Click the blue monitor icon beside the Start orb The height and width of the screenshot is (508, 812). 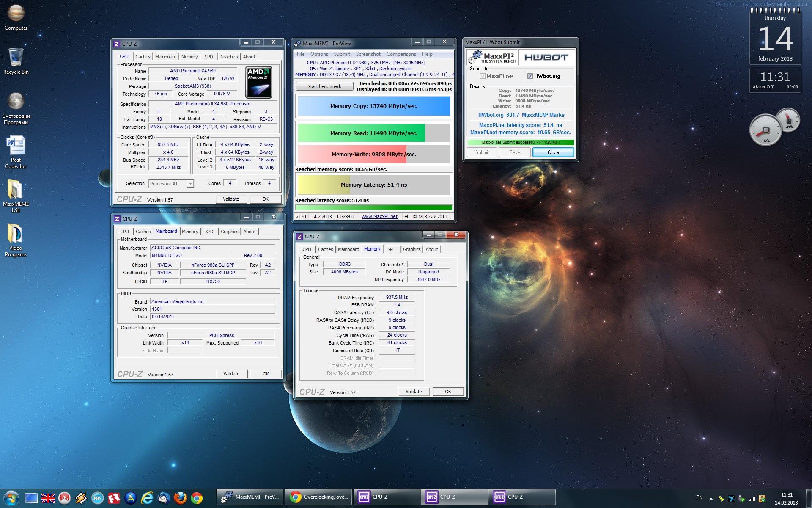tap(31, 498)
